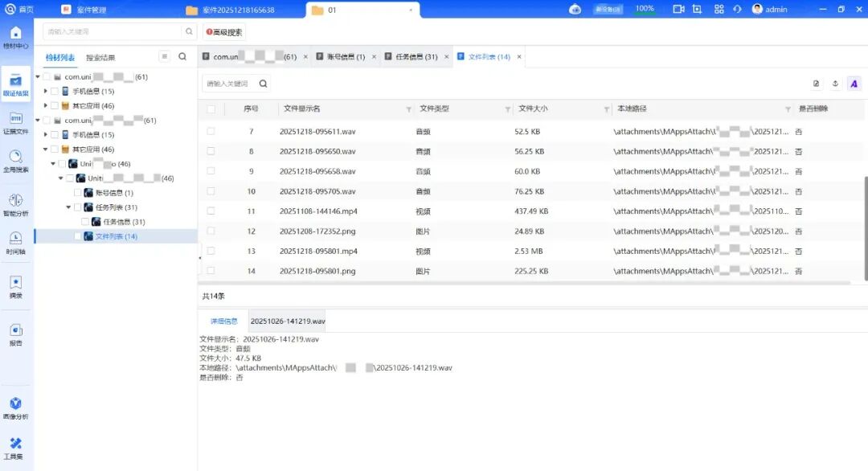Switch to the 搜索结果 tab
Image resolution: width=868 pixels, height=471 pixels.
pyautogui.click(x=100, y=58)
